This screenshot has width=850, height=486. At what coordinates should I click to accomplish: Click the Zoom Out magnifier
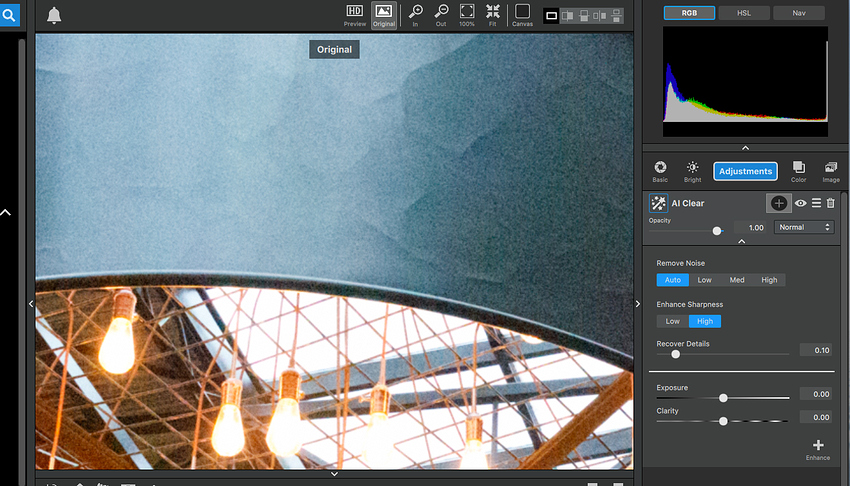(441, 13)
